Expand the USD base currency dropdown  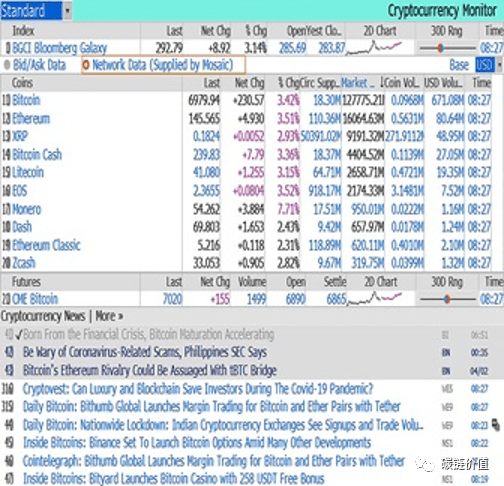tap(500, 65)
